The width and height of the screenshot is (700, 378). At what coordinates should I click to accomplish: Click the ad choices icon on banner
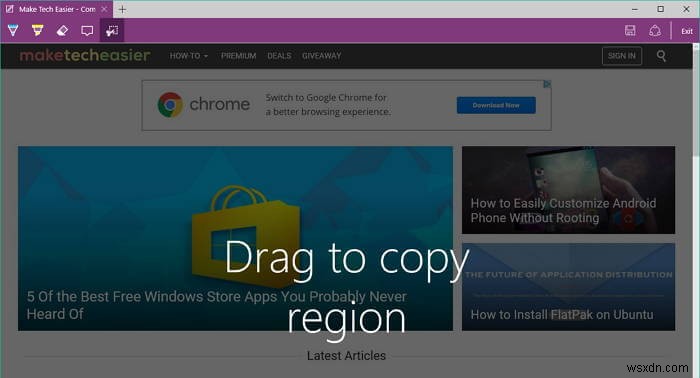tap(547, 84)
